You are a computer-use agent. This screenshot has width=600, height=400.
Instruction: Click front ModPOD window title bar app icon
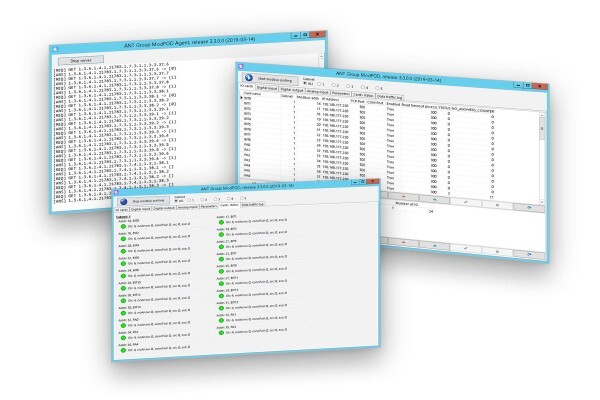pyautogui.click(x=116, y=193)
